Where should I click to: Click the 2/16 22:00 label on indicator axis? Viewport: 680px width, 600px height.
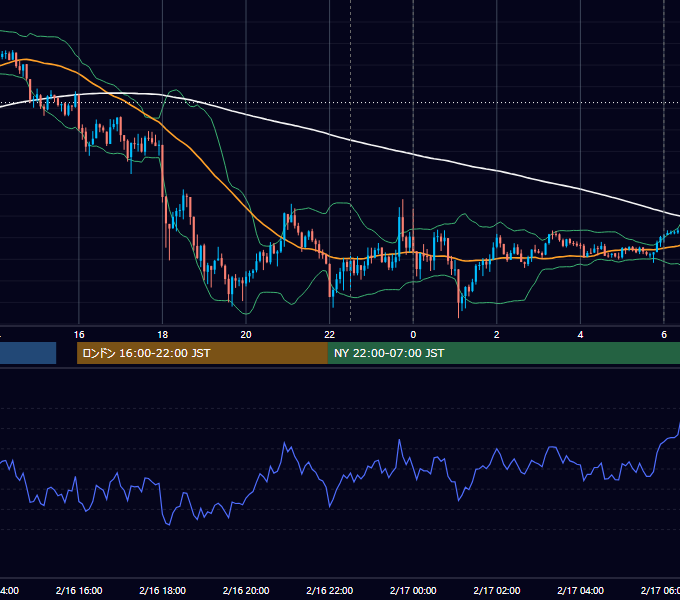point(330,591)
